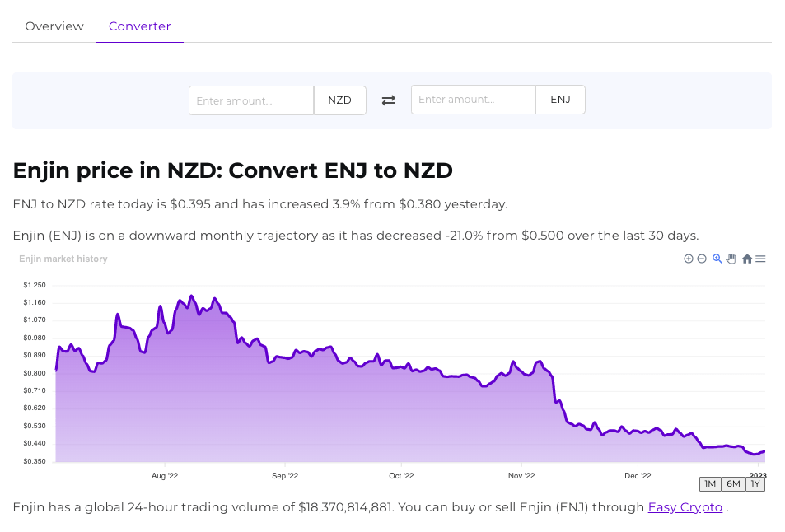Click the NZD amount input field
This screenshot has width=785, height=532.
(x=251, y=100)
